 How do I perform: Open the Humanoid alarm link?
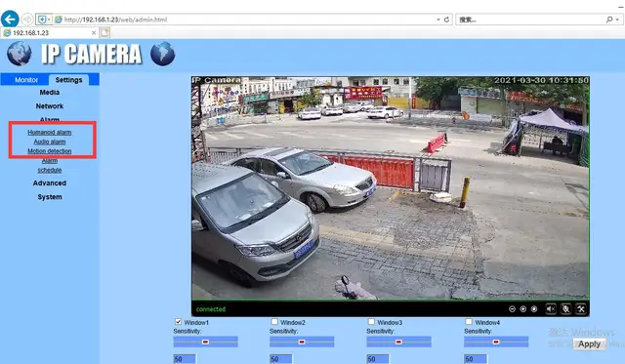(x=50, y=132)
